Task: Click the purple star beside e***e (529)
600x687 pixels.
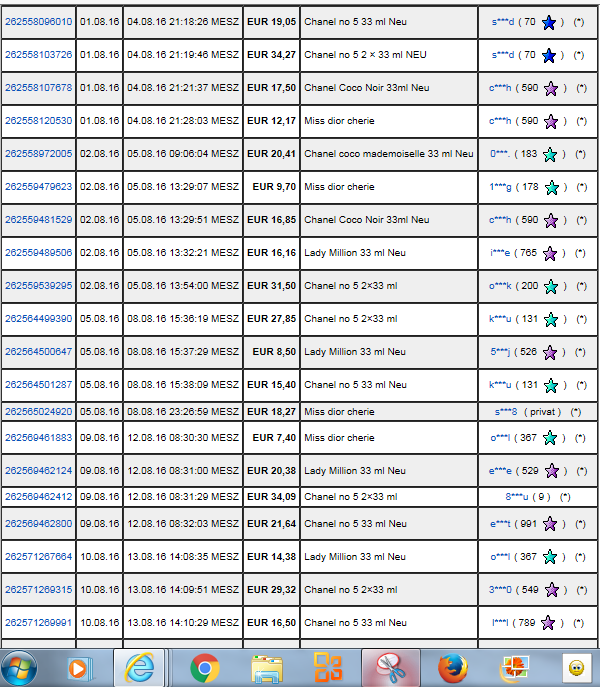Action: (x=552, y=471)
